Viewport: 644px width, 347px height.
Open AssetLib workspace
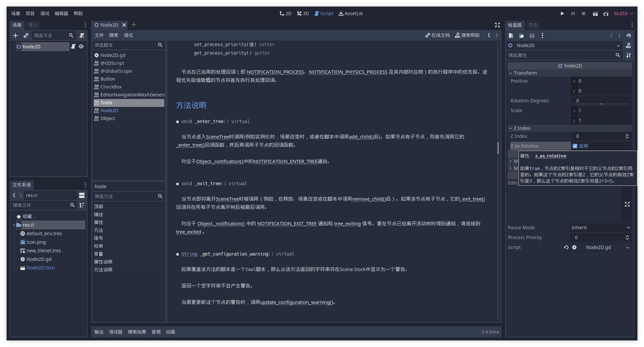[351, 13]
